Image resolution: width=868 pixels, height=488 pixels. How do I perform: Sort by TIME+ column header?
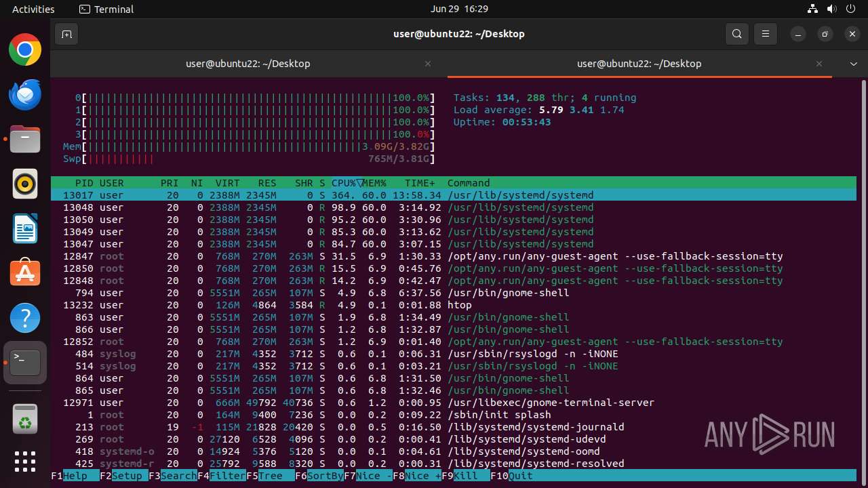coord(420,183)
